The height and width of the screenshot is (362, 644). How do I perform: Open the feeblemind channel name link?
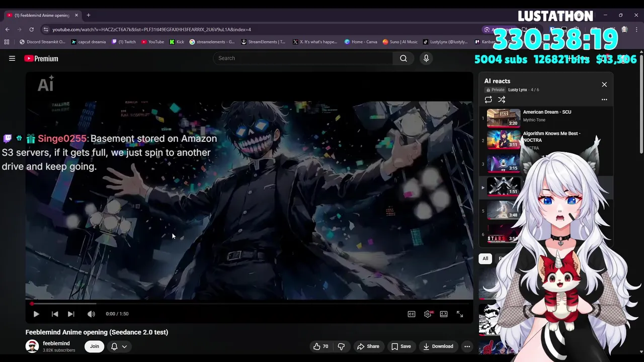coord(56,343)
